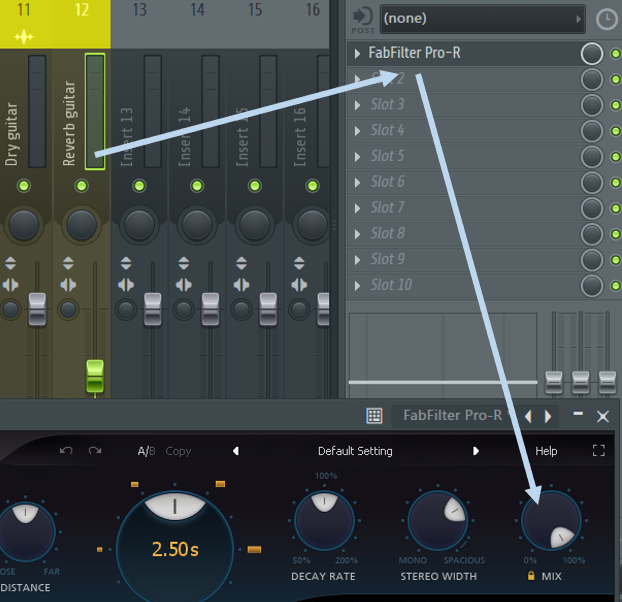Click stereo separation icon on Insert 15
Screen dimensions: 622x602
(241, 285)
